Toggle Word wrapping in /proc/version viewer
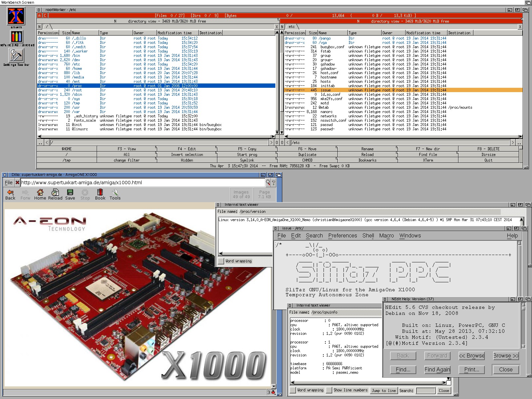532x399 pixels. click(x=221, y=261)
